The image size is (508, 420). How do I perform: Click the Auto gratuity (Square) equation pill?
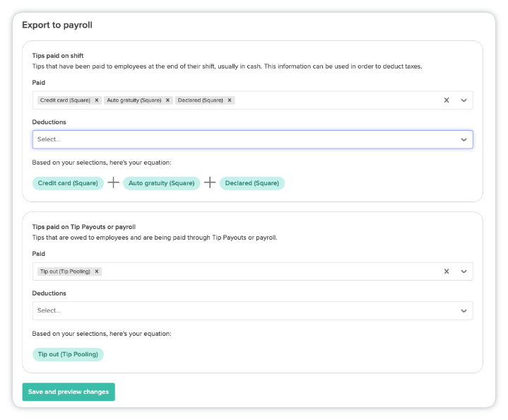(161, 183)
